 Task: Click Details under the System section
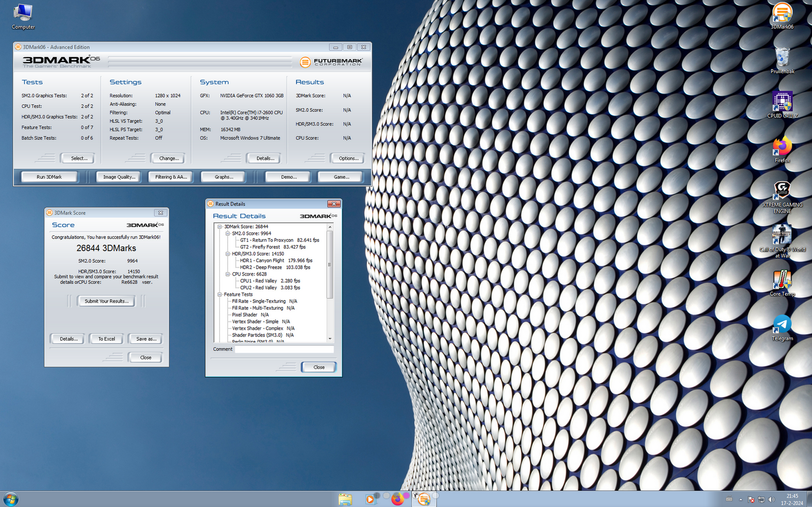point(265,158)
